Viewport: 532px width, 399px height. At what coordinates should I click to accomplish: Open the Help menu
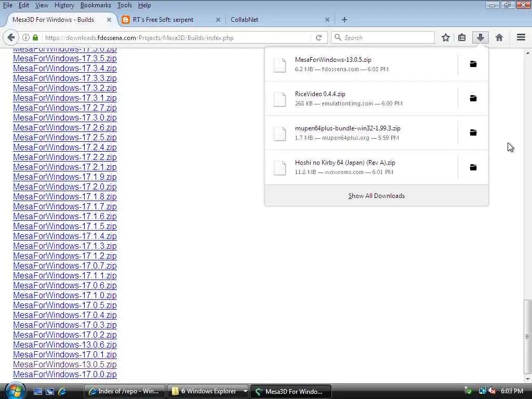(x=144, y=5)
